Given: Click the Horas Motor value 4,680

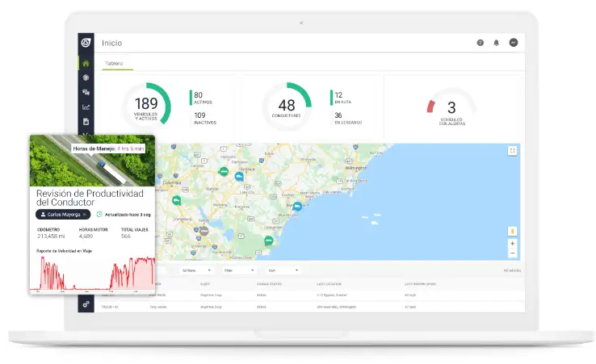Looking at the screenshot, I should [86, 236].
